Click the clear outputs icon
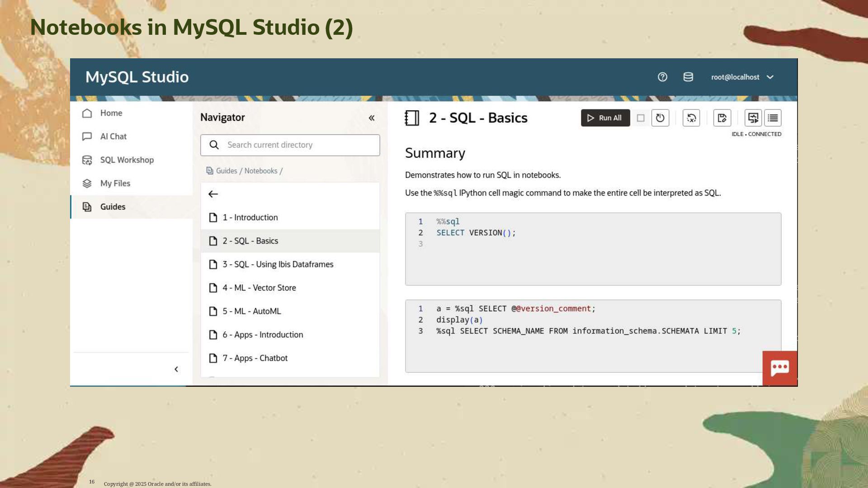The height and width of the screenshot is (488, 868). click(691, 118)
